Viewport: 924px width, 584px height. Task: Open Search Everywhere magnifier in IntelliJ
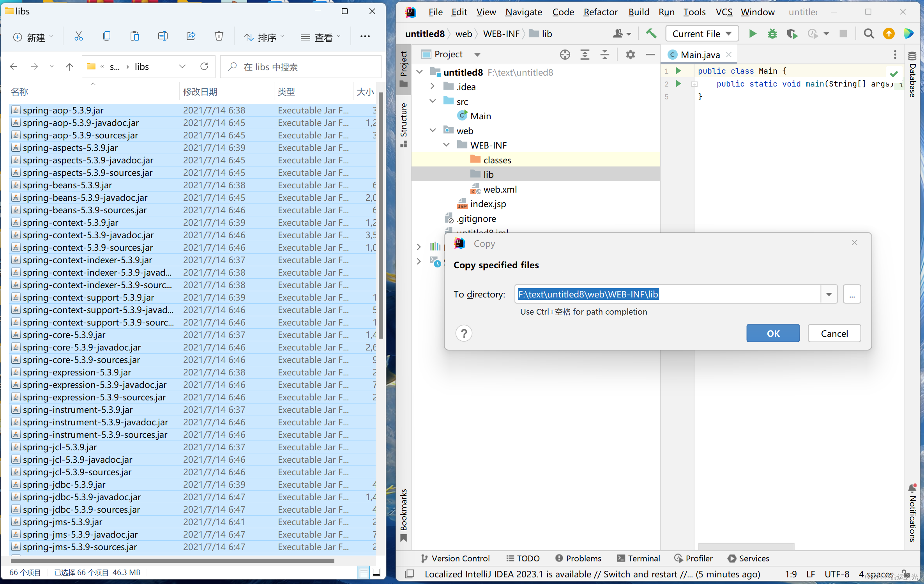coord(869,34)
